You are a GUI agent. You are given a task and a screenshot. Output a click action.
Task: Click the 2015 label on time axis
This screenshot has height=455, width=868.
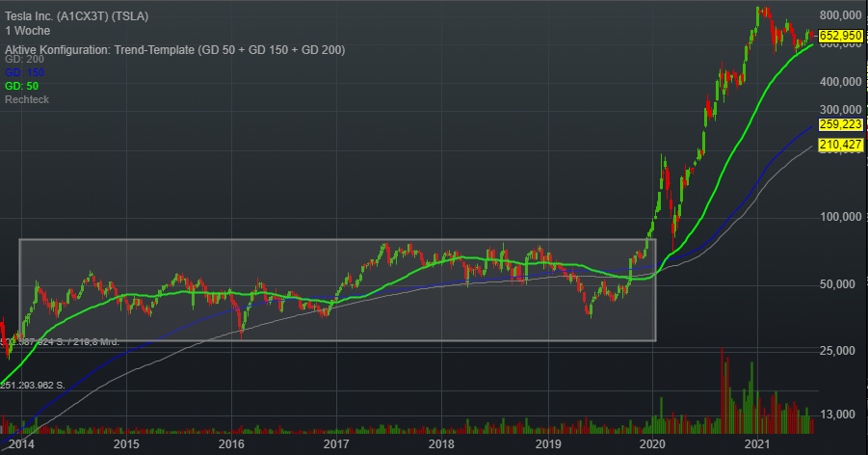[126, 444]
